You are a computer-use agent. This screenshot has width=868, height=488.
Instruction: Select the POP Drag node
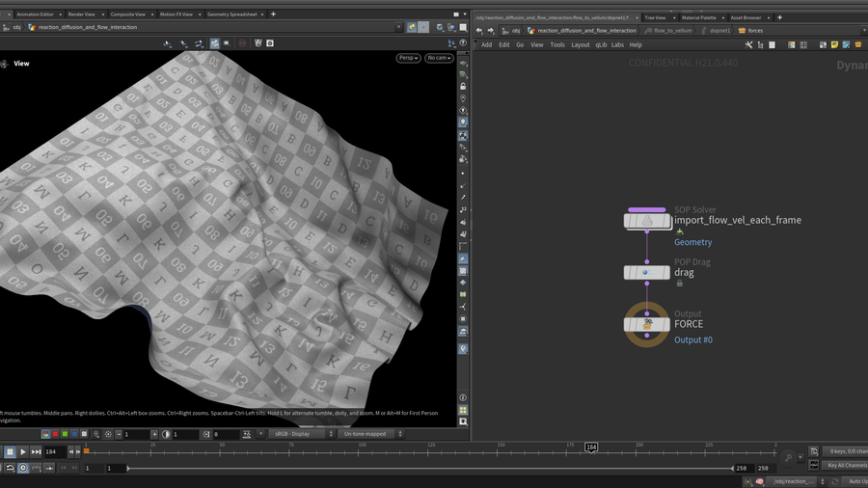[646, 273]
